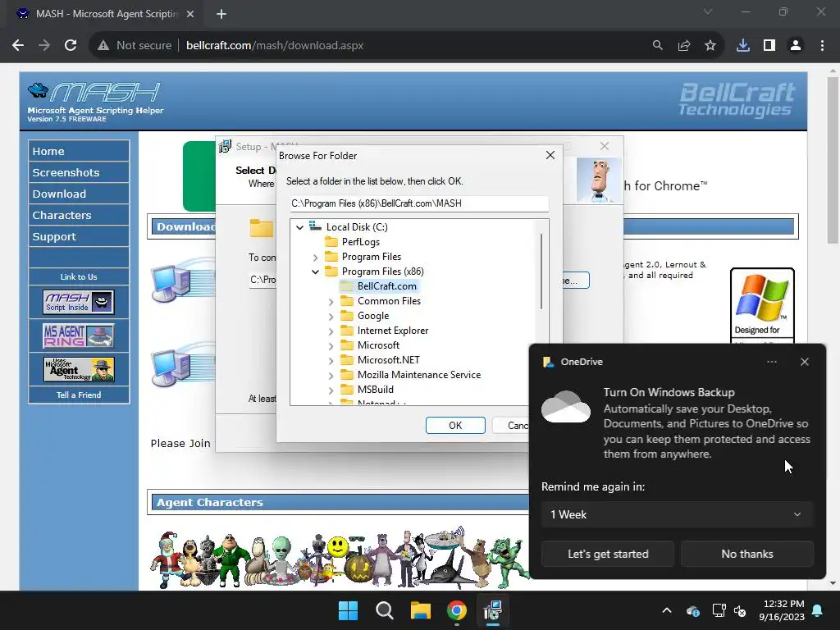The width and height of the screenshot is (840, 630).
Task: Collapse the Program Files (x86) folder
Action: [x=316, y=272]
